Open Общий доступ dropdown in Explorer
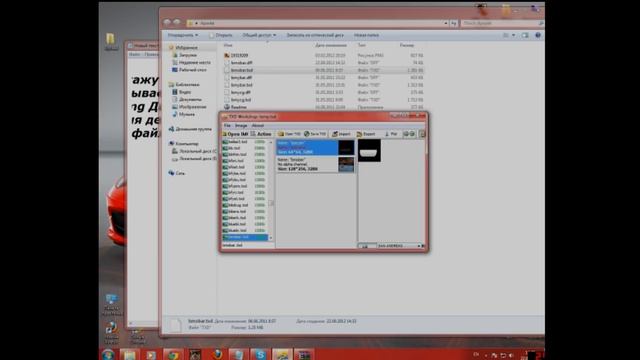640x360 pixels. 259,35
